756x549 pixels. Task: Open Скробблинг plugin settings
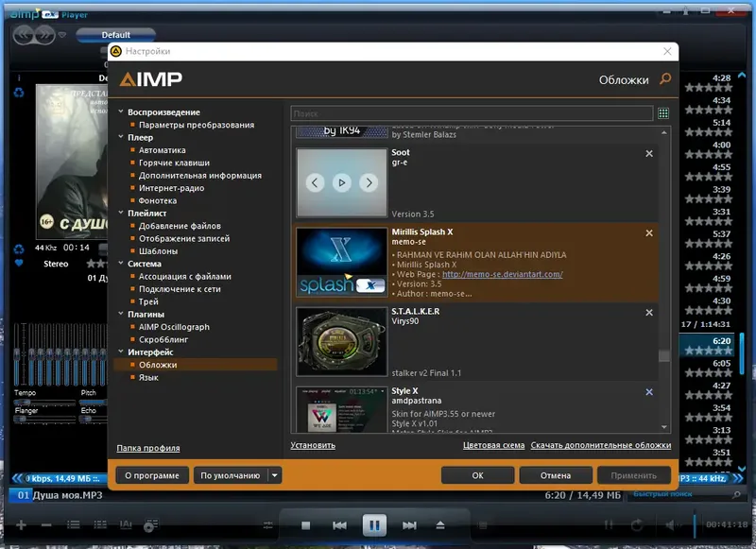click(163, 339)
